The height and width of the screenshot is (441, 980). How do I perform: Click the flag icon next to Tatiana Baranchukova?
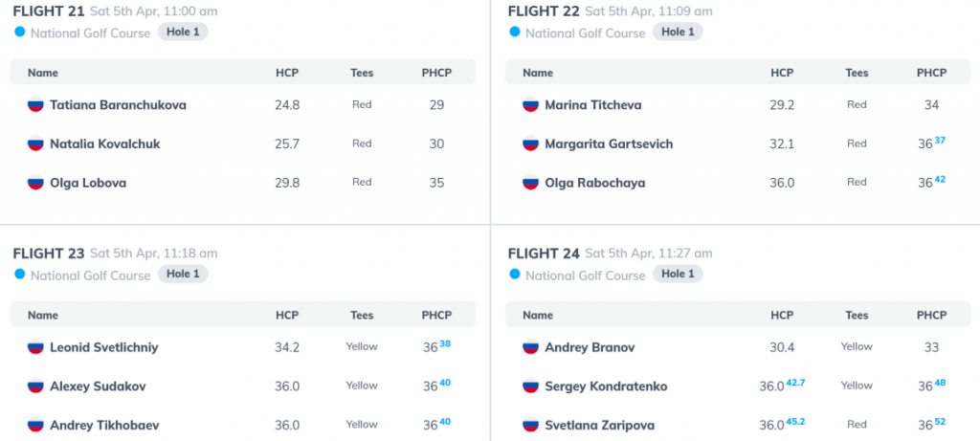tap(35, 105)
